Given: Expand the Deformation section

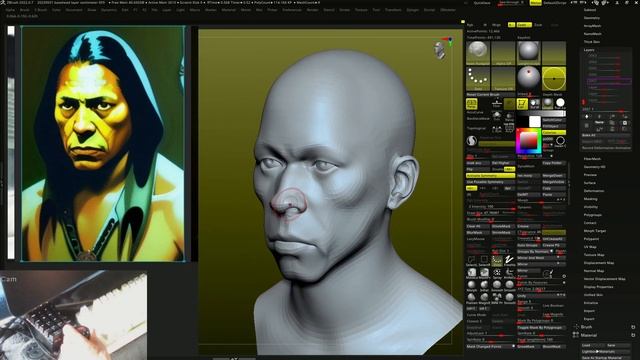Looking at the screenshot, I should [x=594, y=191].
